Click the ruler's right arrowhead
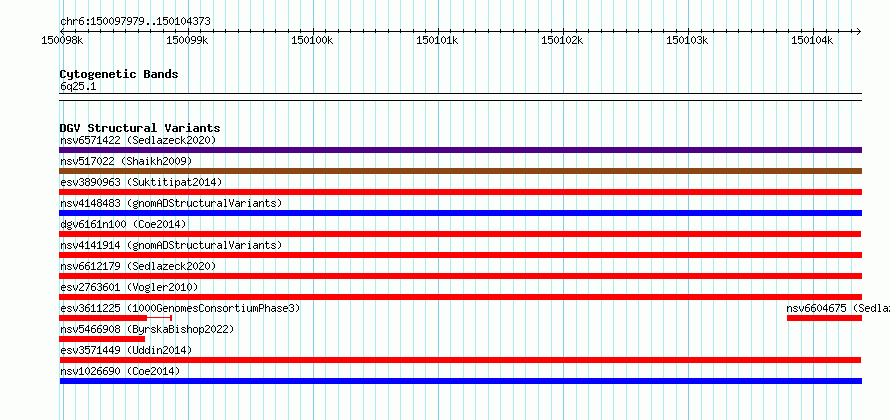890x420 pixels. point(858,31)
